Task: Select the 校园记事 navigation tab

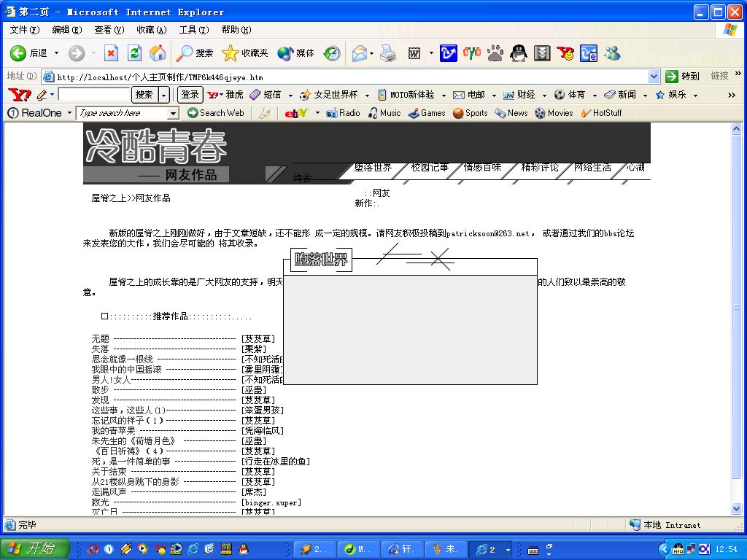Action: tap(430, 168)
